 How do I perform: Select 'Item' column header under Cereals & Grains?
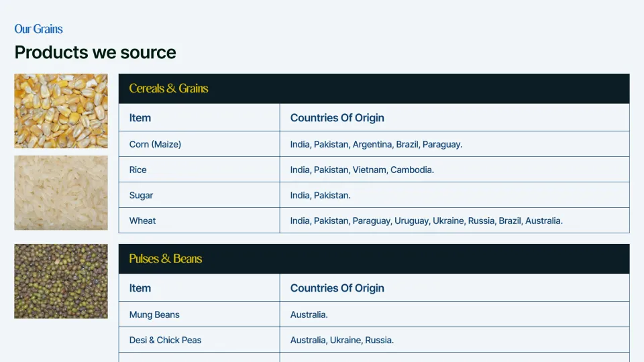point(140,118)
